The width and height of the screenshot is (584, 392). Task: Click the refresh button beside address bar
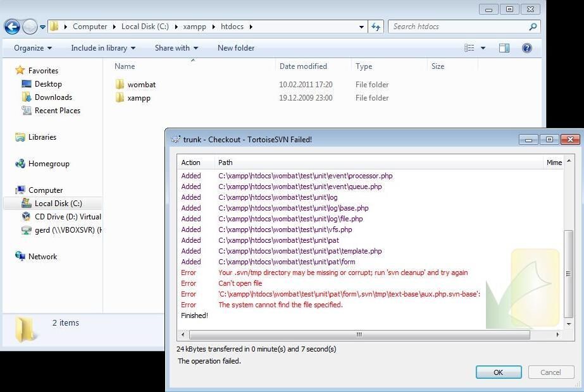376,27
